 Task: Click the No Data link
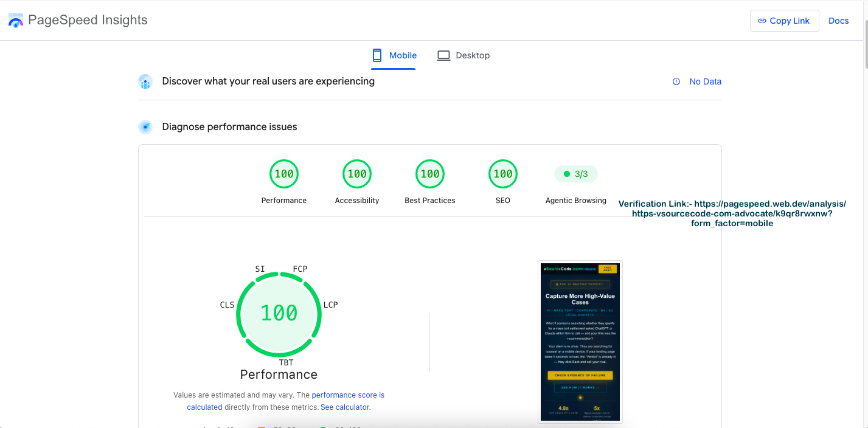coord(706,81)
